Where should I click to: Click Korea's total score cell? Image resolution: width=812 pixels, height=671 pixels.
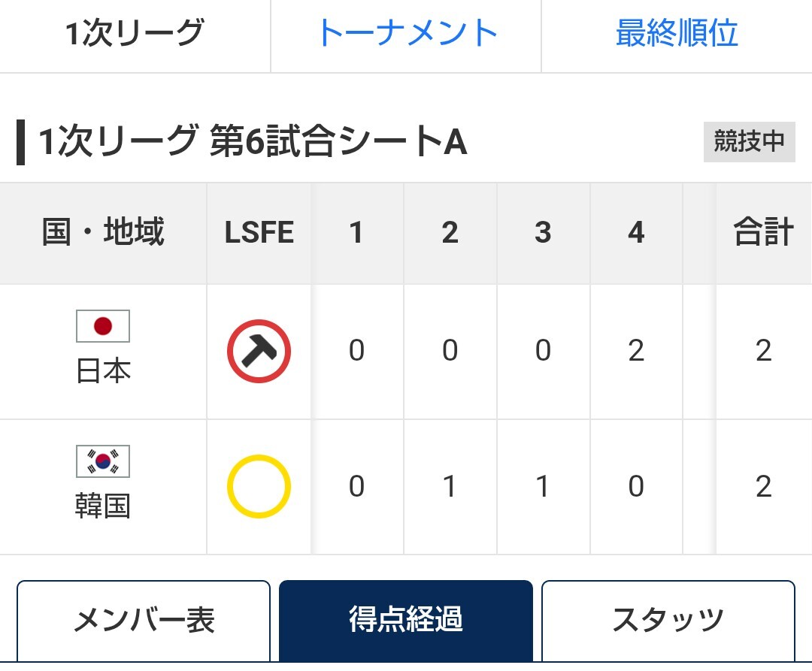click(763, 487)
